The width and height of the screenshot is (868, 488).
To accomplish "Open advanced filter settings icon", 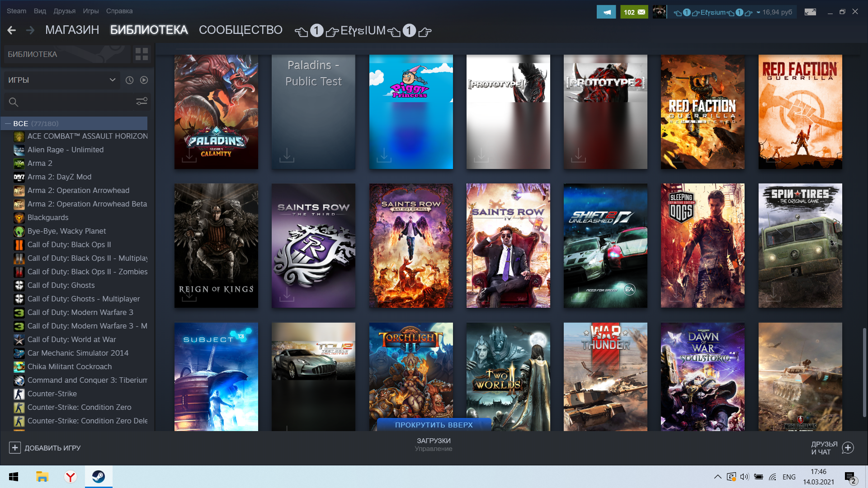I will coord(142,102).
